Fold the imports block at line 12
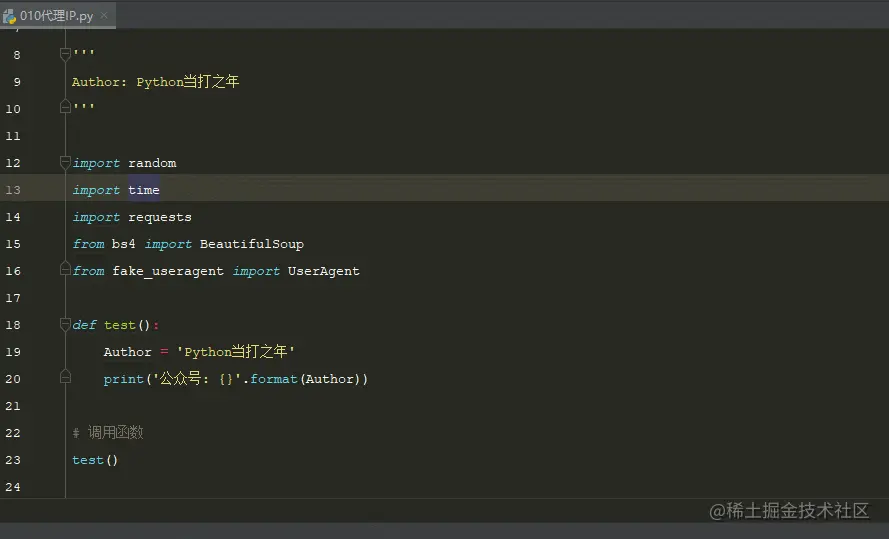This screenshot has height=539, width=889. pos(65,163)
